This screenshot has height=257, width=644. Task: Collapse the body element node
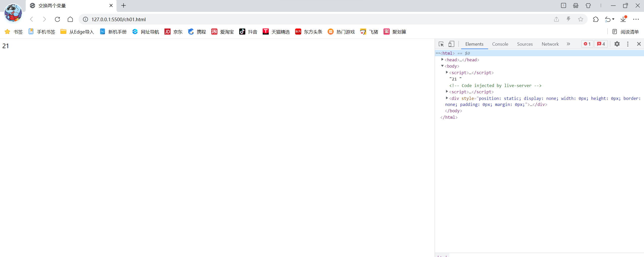click(x=442, y=66)
